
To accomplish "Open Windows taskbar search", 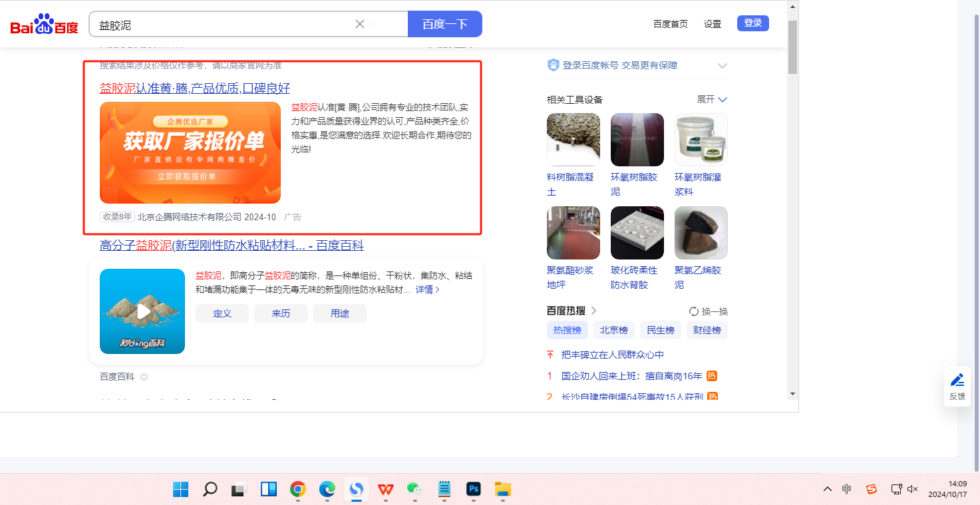I will click(210, 490).
